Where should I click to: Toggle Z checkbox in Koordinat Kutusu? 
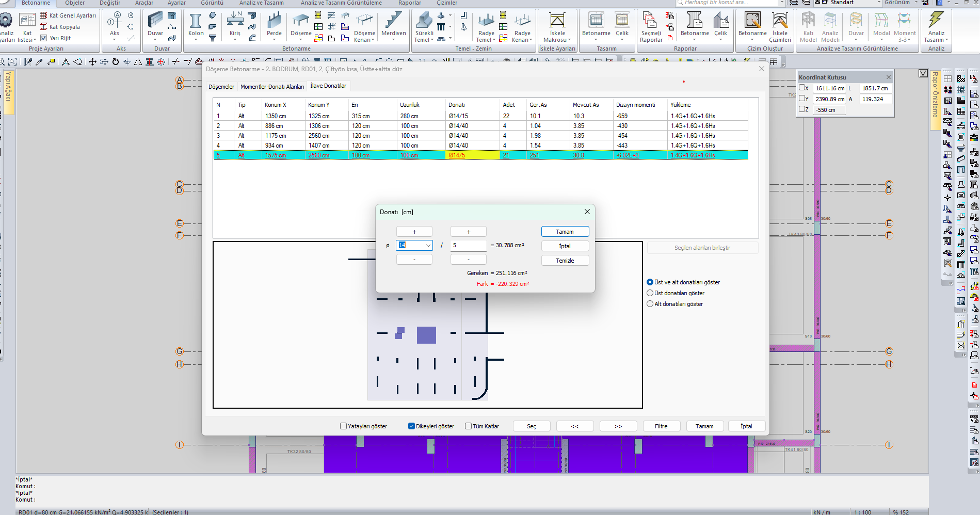[x=802, y=109]
